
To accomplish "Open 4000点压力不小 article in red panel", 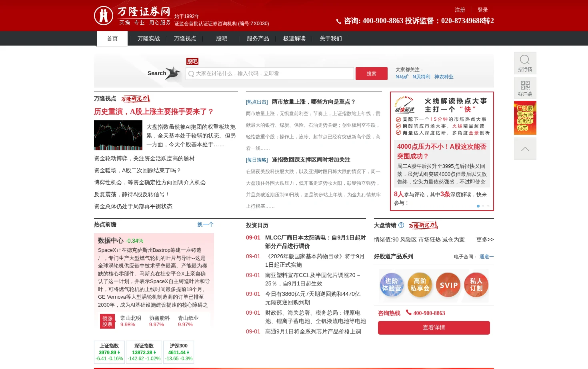I will [x=442, y=151].
